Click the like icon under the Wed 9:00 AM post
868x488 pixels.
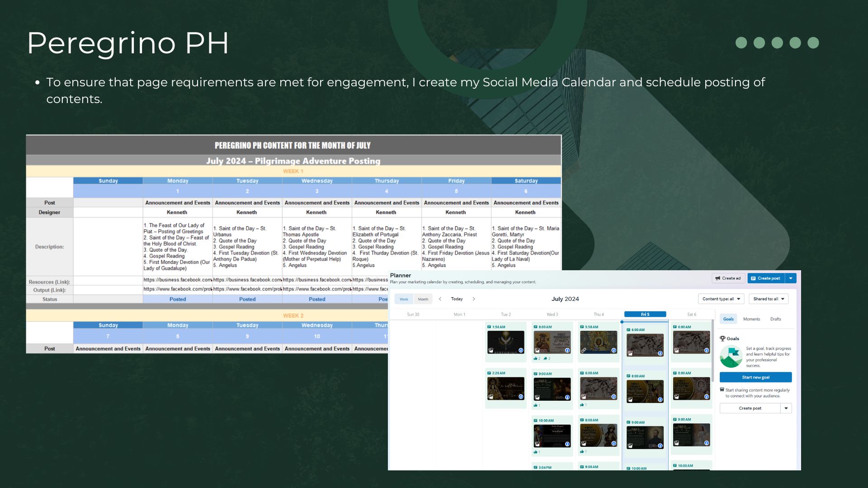[x=535, y=405]
